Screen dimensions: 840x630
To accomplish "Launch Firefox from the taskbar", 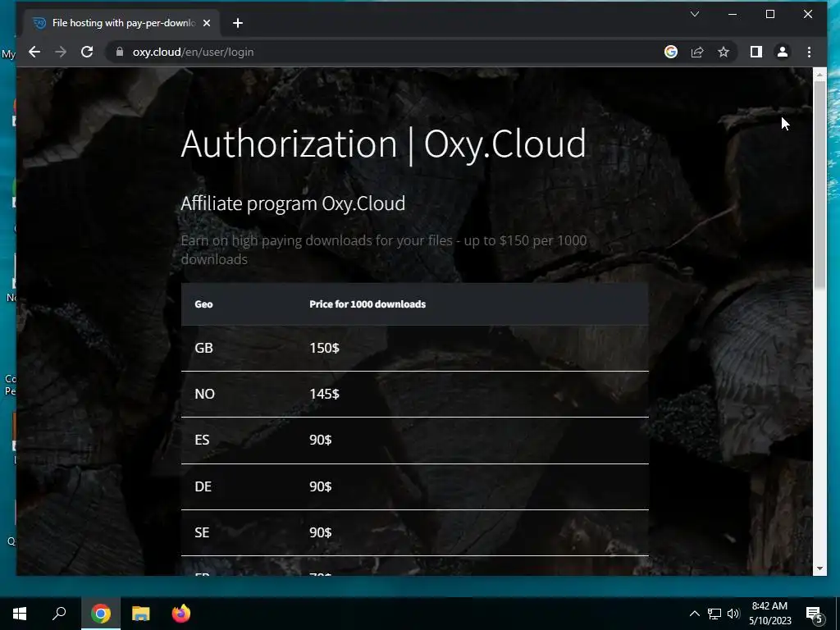I will [x=181, y=614].
